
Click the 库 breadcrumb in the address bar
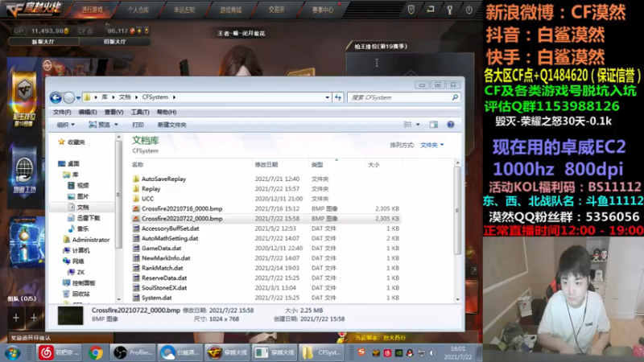tap(105, 97)
